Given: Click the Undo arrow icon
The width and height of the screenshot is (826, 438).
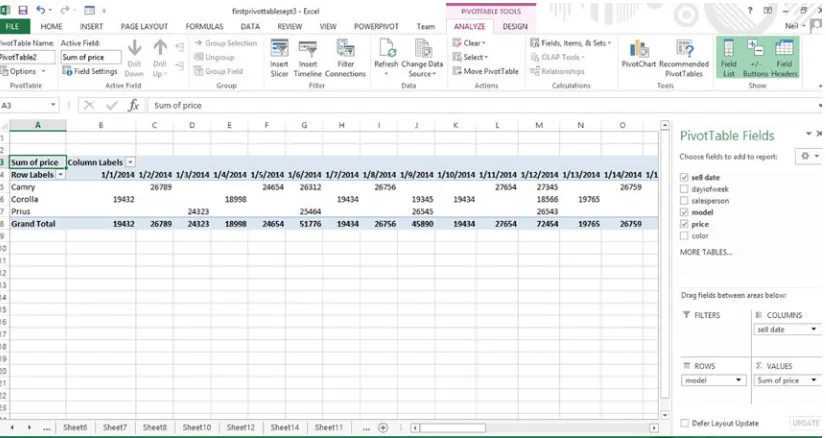Looking at the screenshot, I should 41,10.
